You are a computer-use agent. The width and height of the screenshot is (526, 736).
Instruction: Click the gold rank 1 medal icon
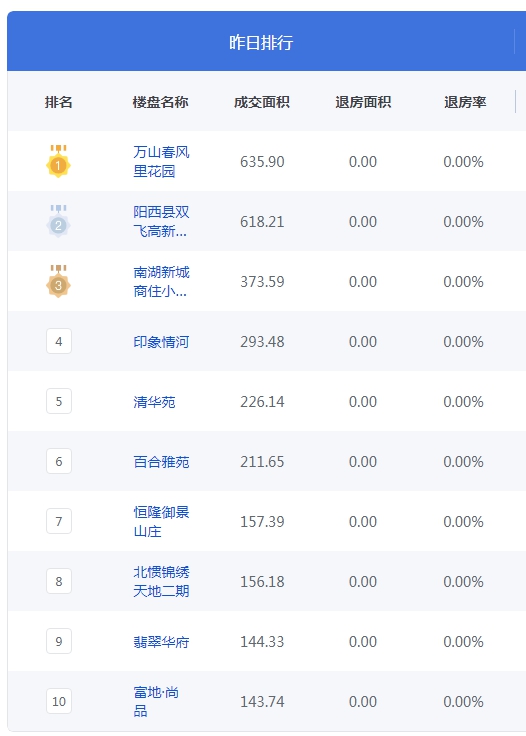click(58, 161)
